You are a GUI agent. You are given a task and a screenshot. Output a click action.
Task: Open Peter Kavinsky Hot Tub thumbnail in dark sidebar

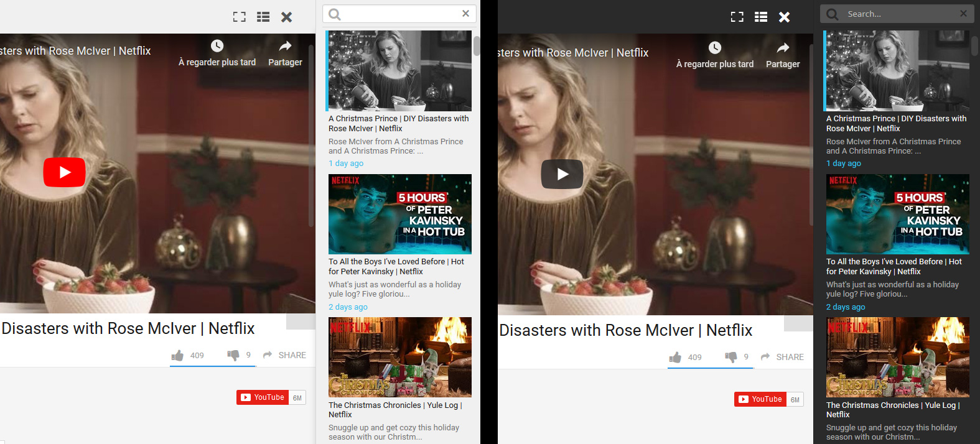(x=898, y=214)
